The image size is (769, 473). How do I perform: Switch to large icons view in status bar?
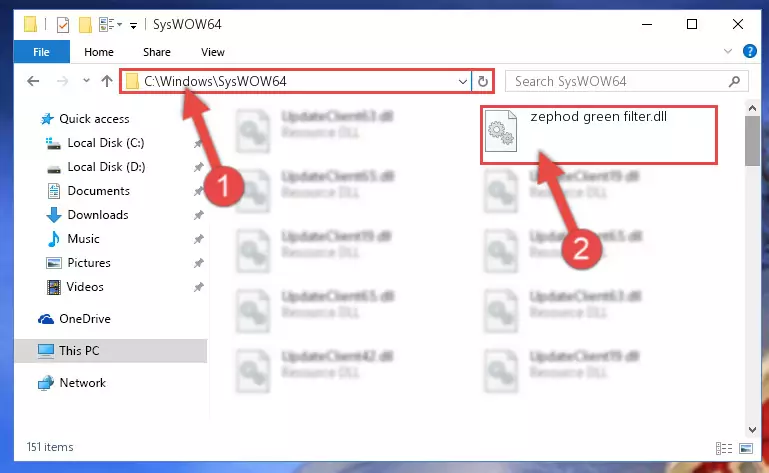(x=746, y=448)
